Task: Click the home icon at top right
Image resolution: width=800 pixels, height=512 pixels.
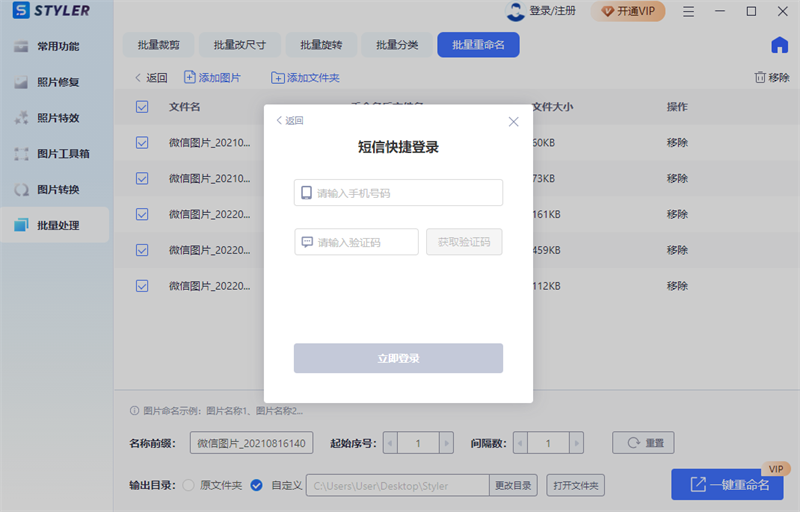Action: pyautogui.click(x=779, y=45)
